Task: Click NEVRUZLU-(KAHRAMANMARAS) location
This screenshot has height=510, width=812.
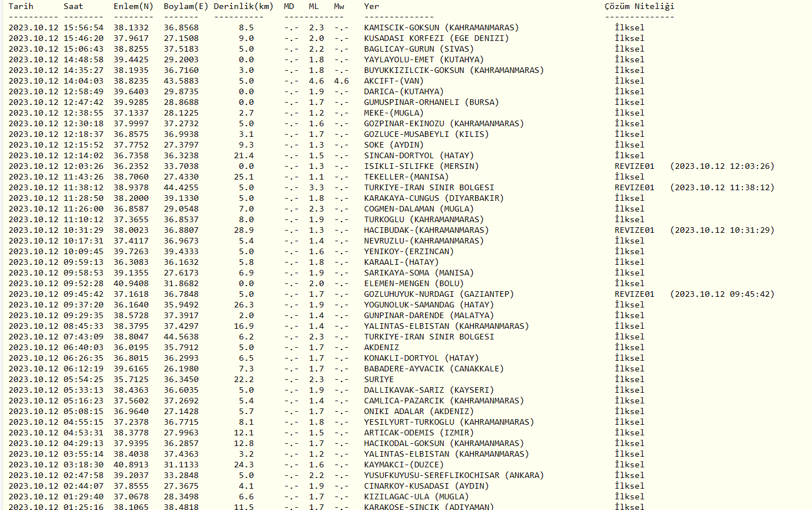Action: [x=424, y=241]
